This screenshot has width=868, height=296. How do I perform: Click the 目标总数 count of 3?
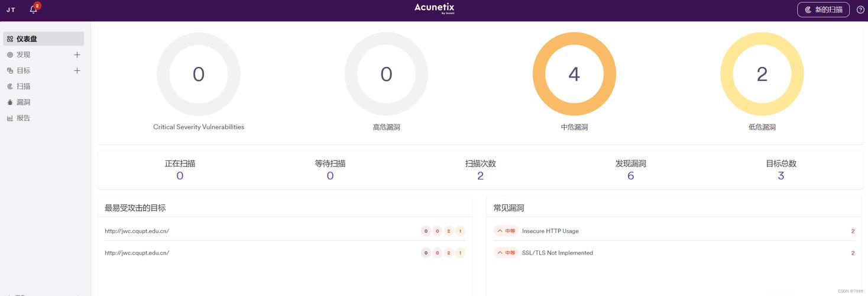point(780,176)
